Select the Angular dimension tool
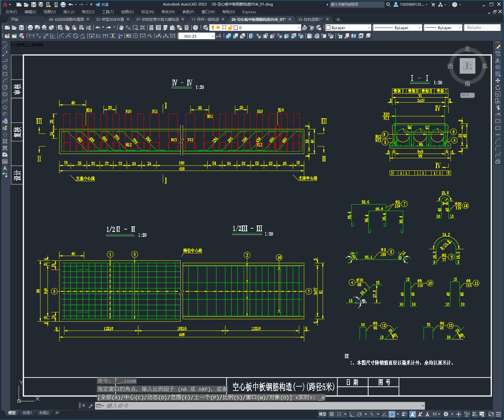504x420 pixels. 83,36
